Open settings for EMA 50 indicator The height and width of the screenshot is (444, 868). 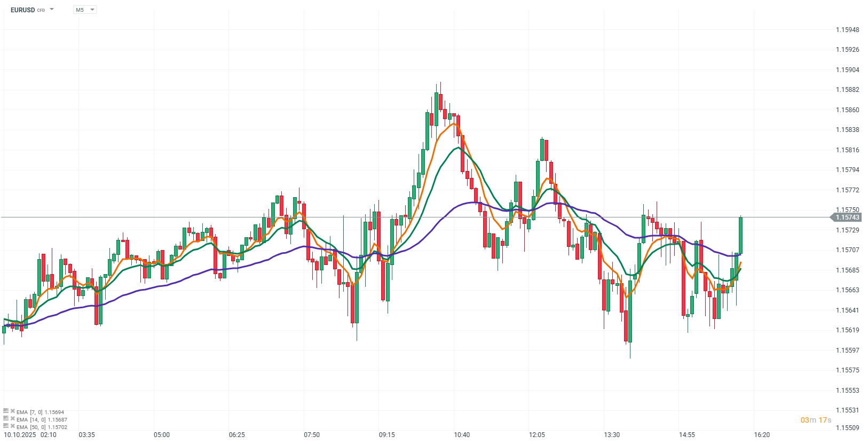pos(6,426)
